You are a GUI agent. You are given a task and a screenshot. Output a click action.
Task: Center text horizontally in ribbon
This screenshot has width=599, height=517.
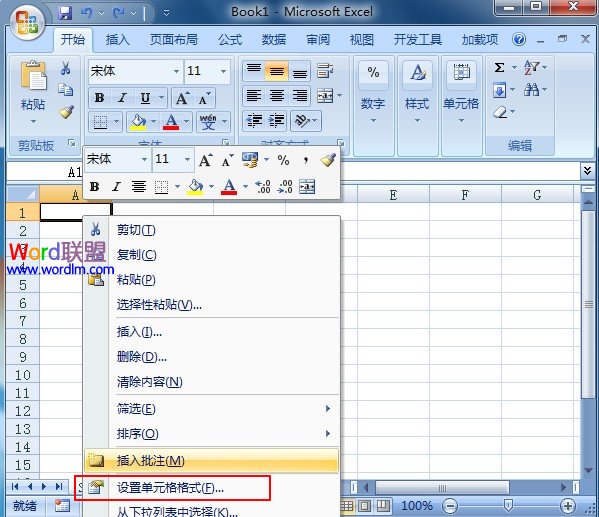277,96
